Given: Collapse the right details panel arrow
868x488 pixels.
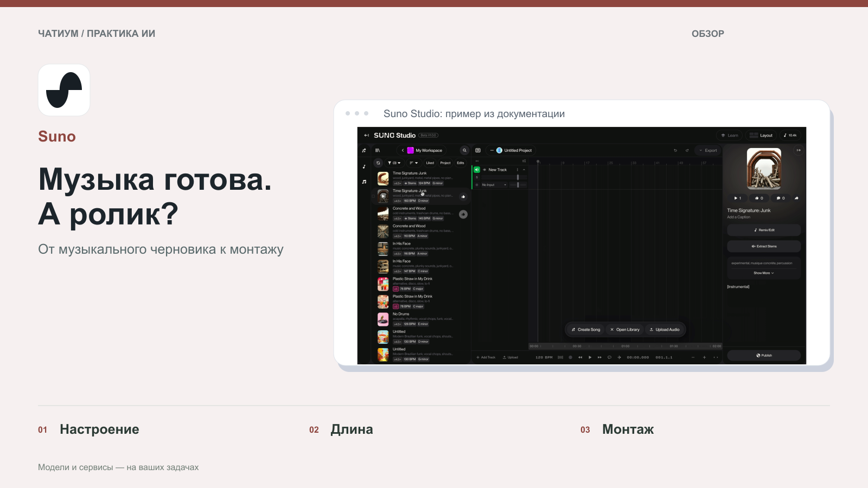Looking at the screenshot, I should click(799, 150).
